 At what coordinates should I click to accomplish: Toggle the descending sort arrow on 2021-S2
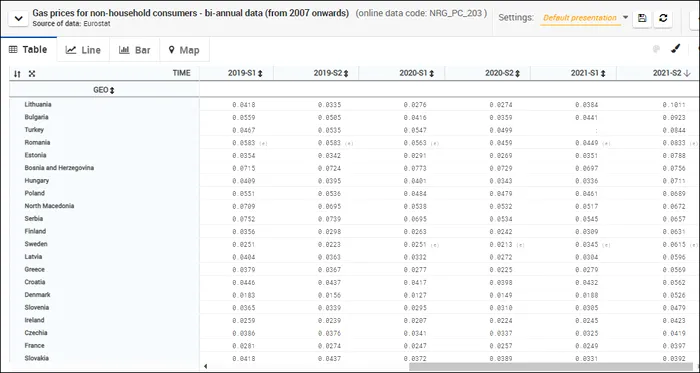click(x=687, y=73)
